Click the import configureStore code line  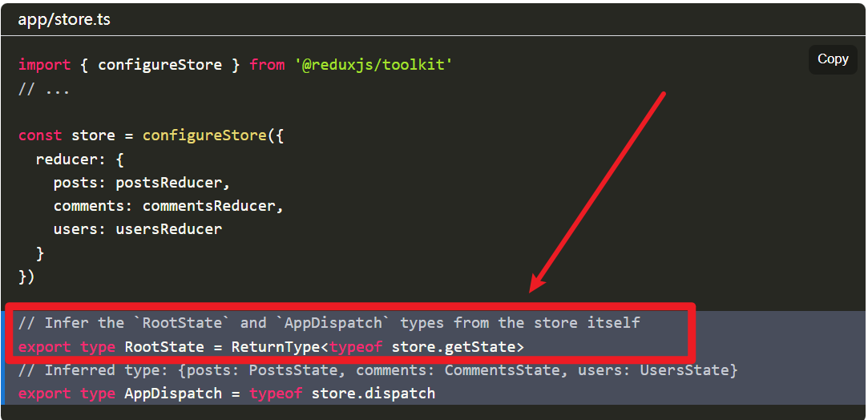[236, 65]
